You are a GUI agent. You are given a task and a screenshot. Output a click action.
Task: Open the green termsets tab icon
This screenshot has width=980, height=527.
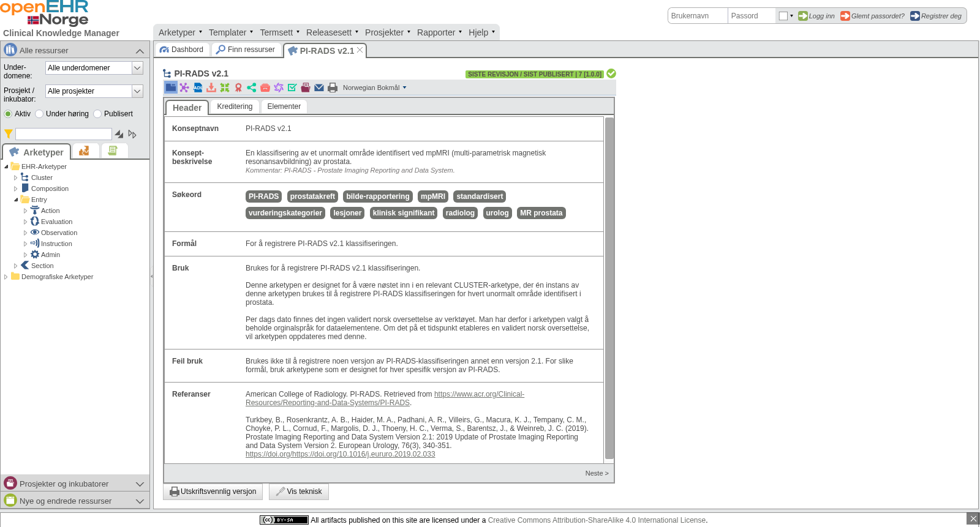(x=113, y=151)
